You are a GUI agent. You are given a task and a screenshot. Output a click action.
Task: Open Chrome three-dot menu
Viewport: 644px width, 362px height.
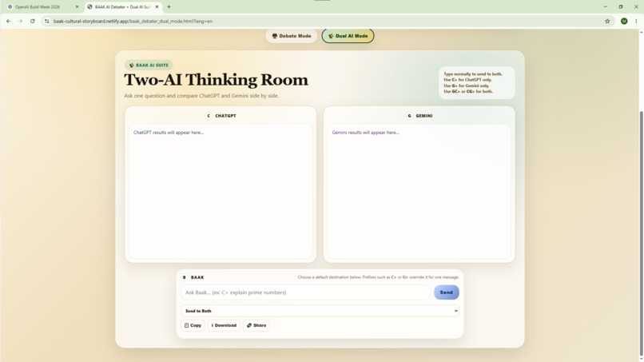click(x=636, y=21)
